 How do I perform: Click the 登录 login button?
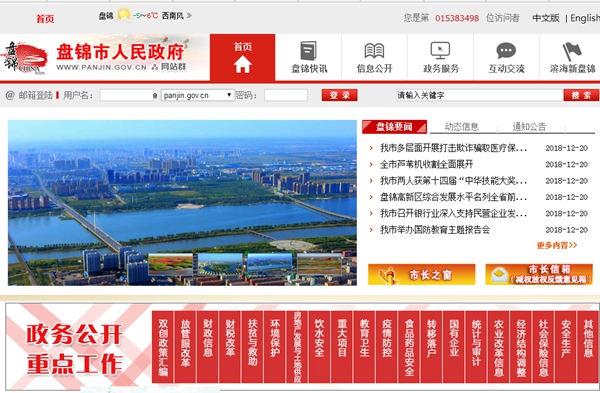340,95
